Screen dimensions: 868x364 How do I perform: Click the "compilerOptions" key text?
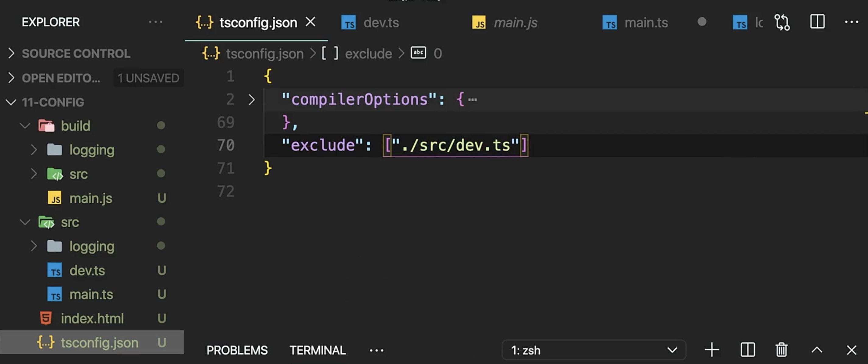[x=359, y=100]
